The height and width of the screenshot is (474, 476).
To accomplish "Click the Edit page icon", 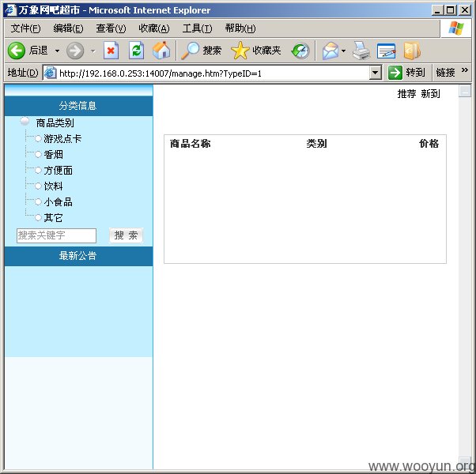I will click(386, 51).
